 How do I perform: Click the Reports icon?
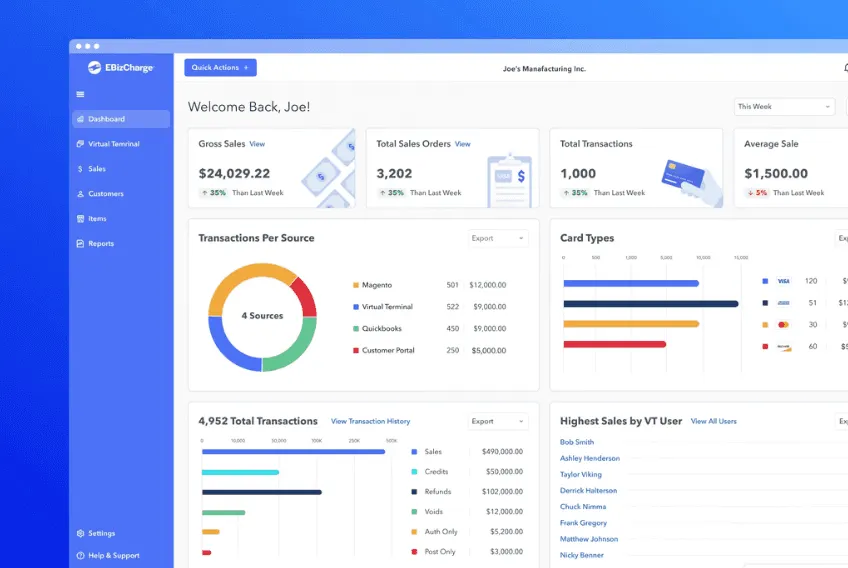81,243
